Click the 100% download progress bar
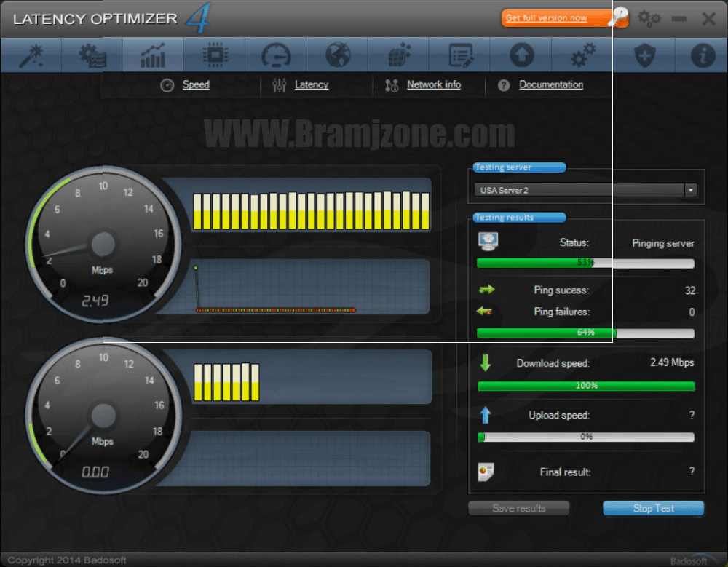 click(x=586, y=386)
